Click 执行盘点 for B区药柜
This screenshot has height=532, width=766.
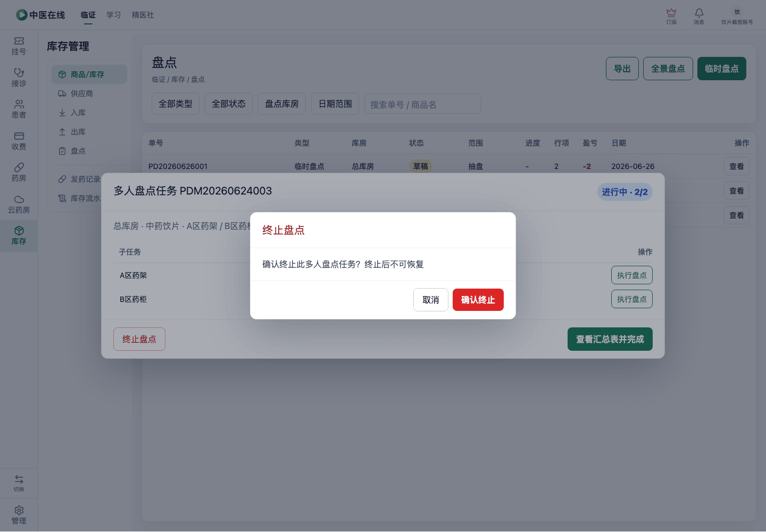tap(632, 299)
